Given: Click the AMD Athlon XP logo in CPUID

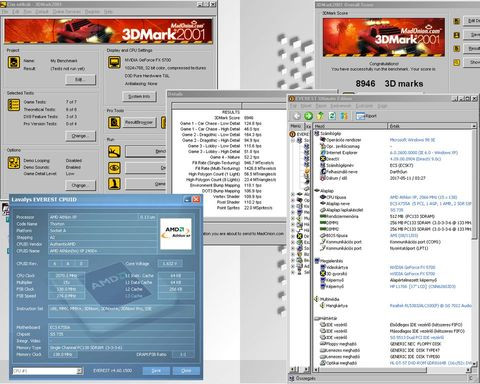Looking at the screenshot, I should tap(176, 234).
